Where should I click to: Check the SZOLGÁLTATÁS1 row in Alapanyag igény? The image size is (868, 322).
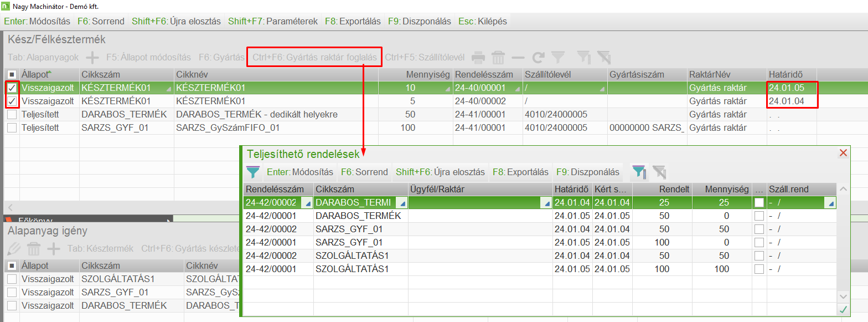click(12, 279)
